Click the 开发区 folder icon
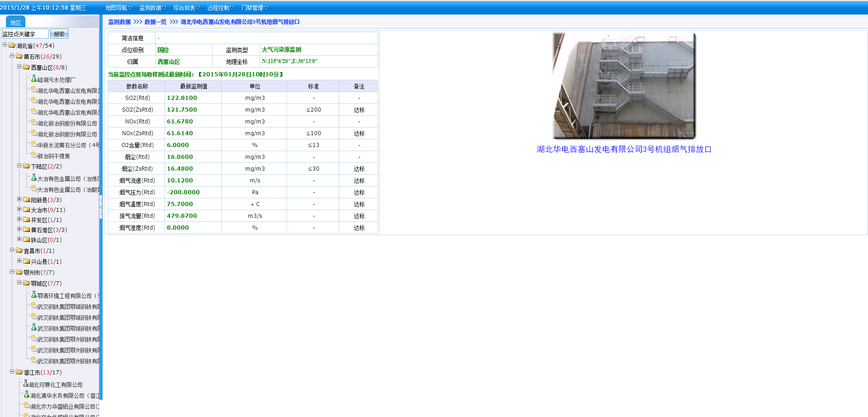 [27, 220]
